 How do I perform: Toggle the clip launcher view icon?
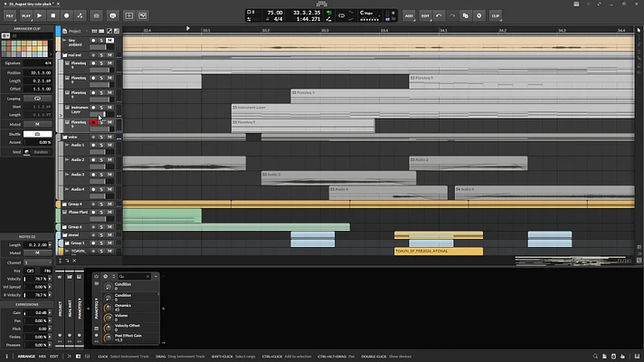click(x=94, y=31)
